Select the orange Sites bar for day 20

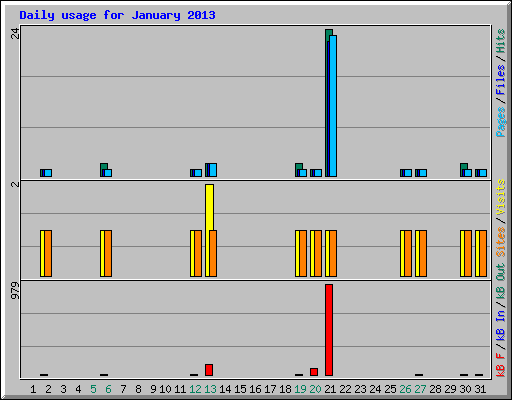pyautogui.click(x=318, y=253)
